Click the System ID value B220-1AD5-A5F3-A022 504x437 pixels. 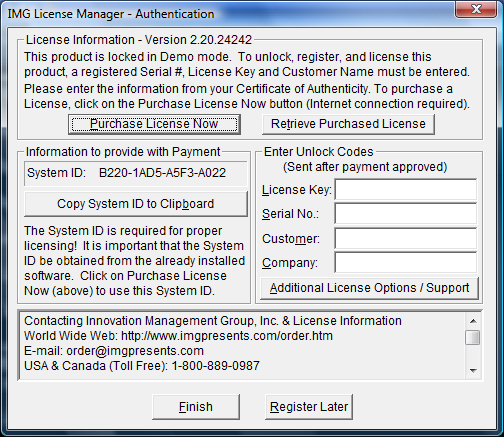click(162, 173)
